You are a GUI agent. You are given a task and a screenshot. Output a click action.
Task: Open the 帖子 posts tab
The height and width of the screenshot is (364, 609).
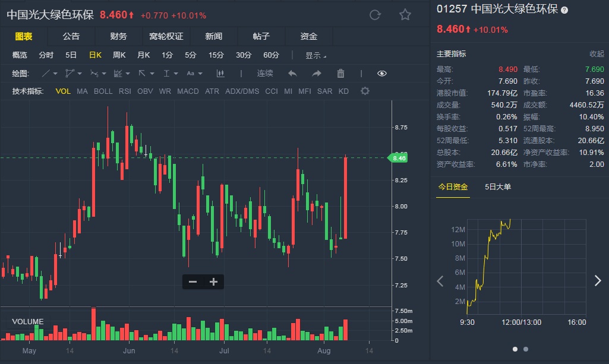tap(261, 36)
